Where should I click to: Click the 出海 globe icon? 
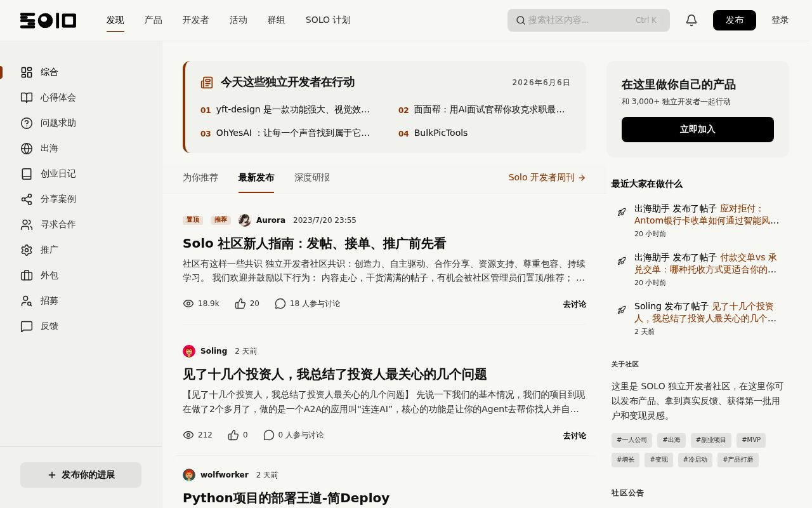pyautogui.click(x=27, y=149)
